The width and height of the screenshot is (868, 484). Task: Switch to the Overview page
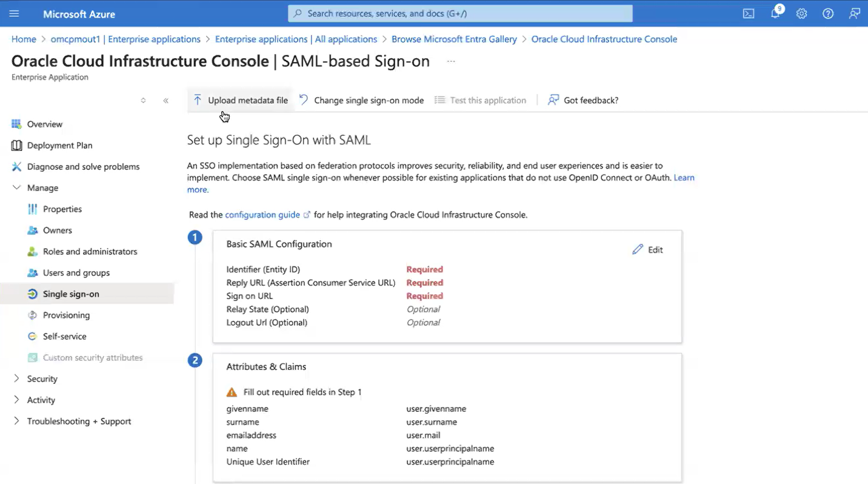44,124
